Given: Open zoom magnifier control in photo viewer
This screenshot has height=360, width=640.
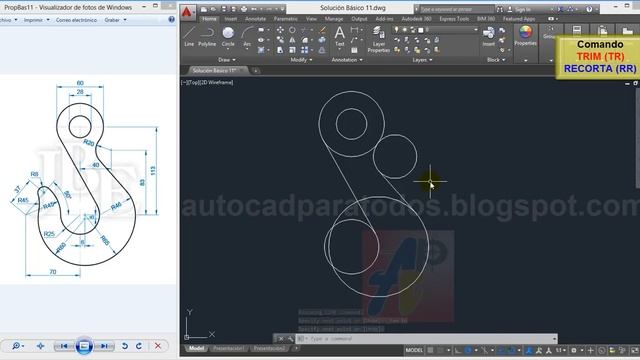Looking at the screenshot, I should pyautogui.click(x=18, y=346).
